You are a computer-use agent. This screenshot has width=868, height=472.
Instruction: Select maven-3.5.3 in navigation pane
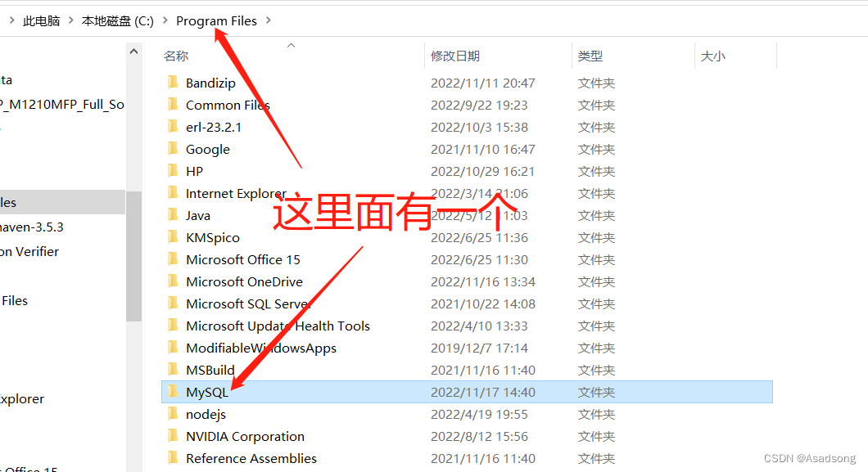pos(32,227)
